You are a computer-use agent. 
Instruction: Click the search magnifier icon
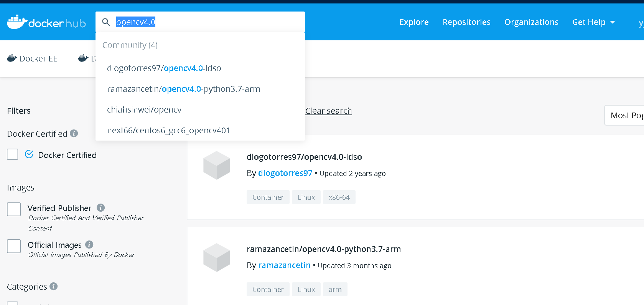[x=106, y=22]
